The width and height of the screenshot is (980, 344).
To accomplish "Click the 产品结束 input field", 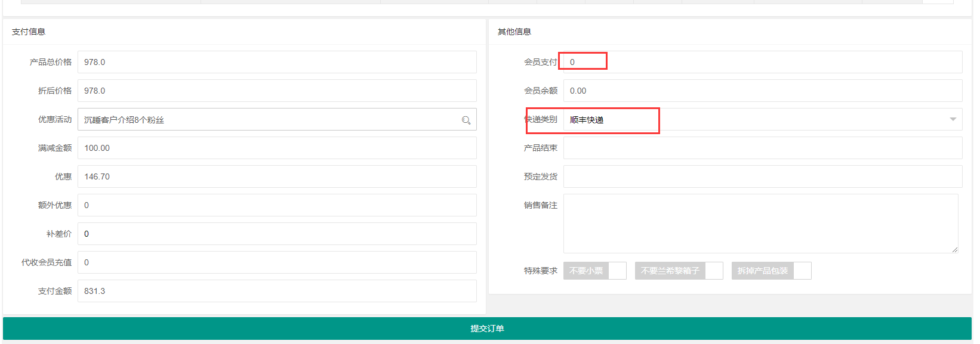I will pyautogui.click(x=763, y=148).
